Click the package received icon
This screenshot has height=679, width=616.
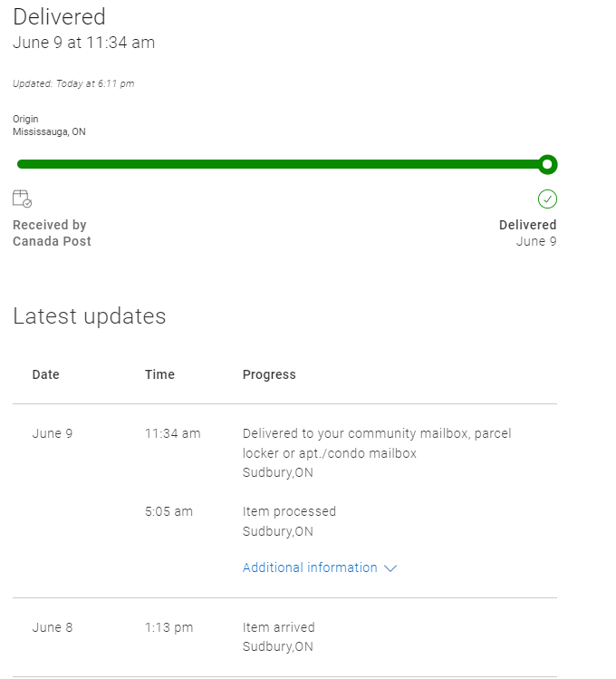coord(22,199)
